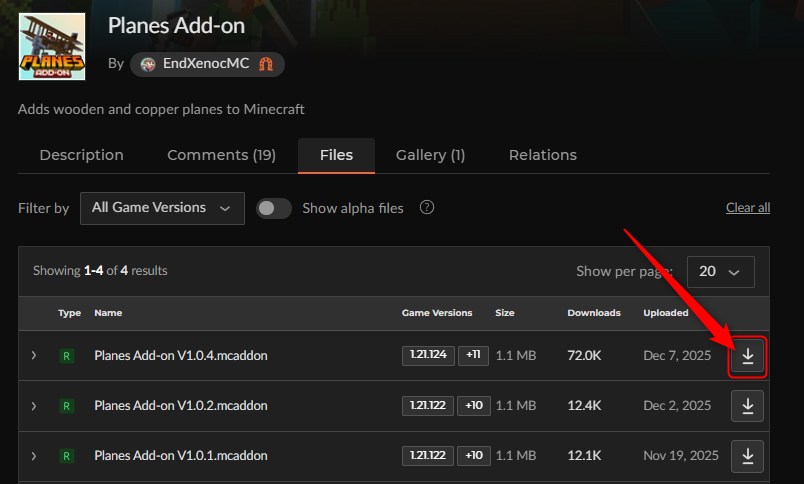Click the Downloads column header

point(594,313)
